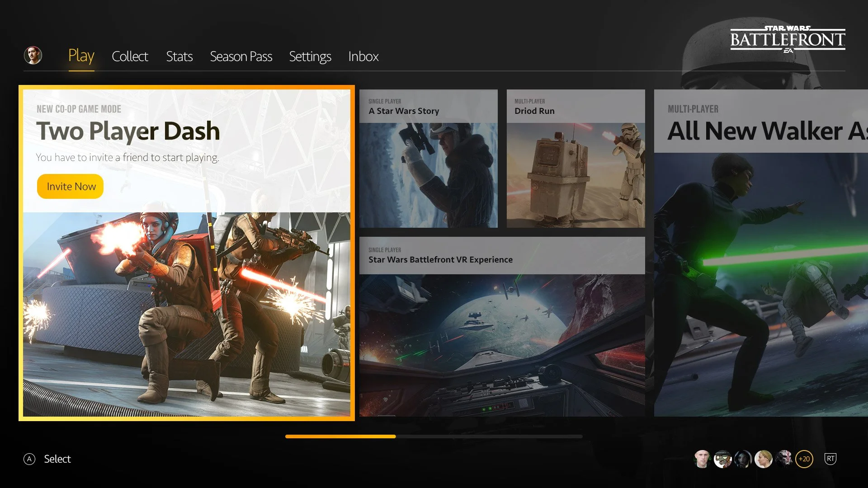Select the alien creature friend avatar
868x488 pixels.
pyautogui.click(x=784, y=459)
